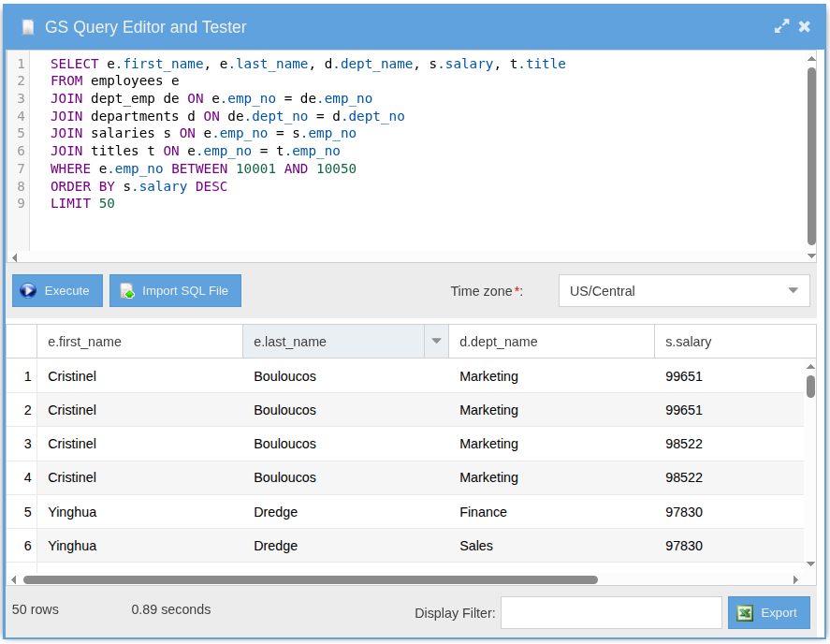Sort by the e.first_name column header
This screenshot has height=644, width=830.
point(139,342)
